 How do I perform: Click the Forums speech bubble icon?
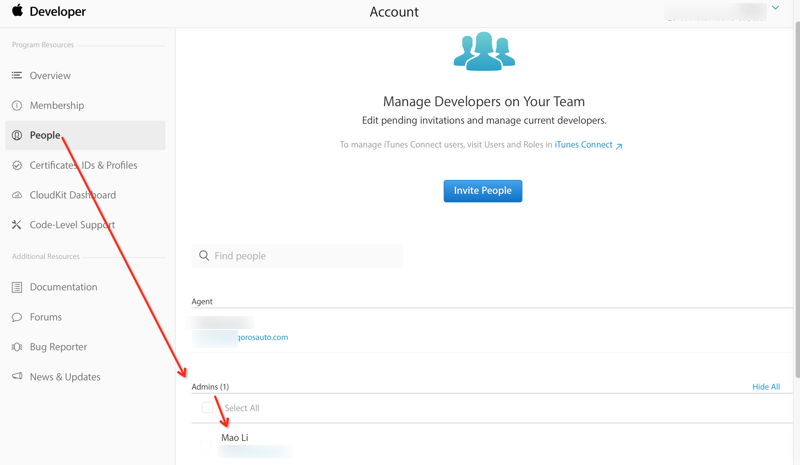click(17, 318)
